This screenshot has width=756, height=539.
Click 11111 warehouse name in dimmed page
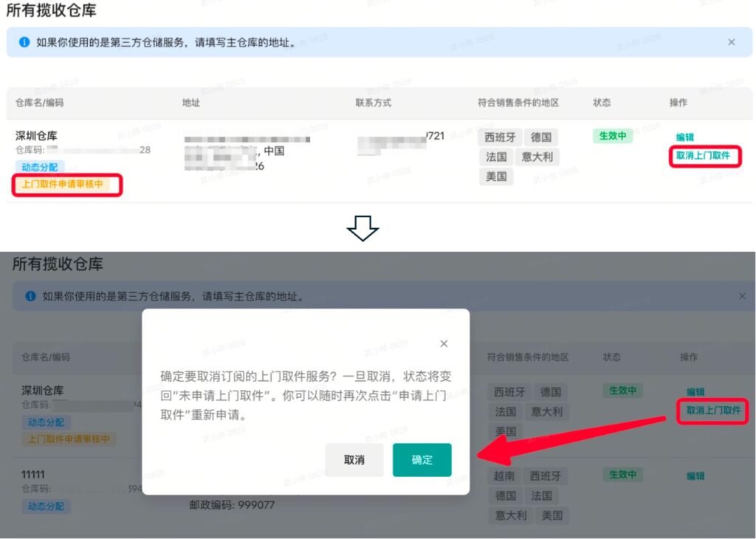coord(32,475)
